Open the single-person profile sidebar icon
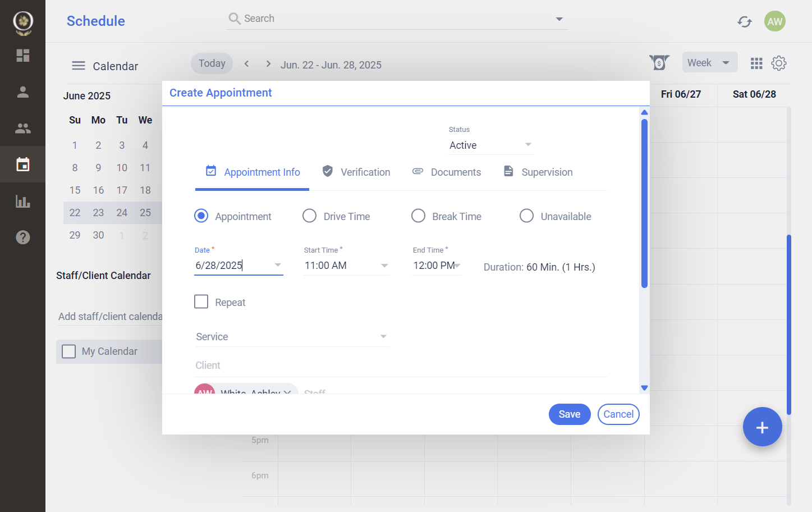 [x=23, y=92]
